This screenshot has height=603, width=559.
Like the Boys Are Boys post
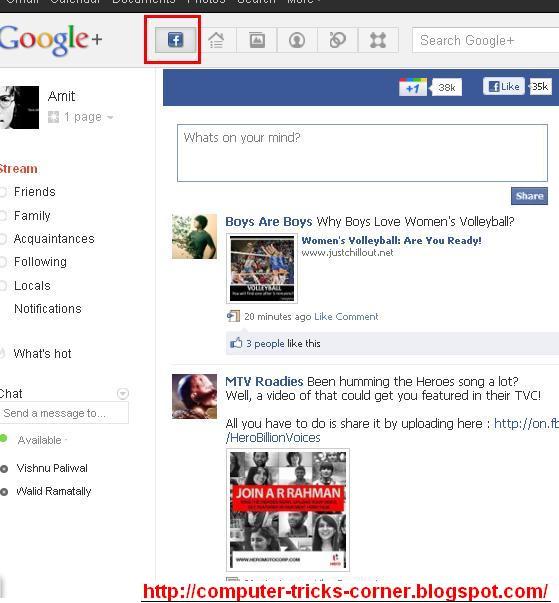[x=323, y=316]
